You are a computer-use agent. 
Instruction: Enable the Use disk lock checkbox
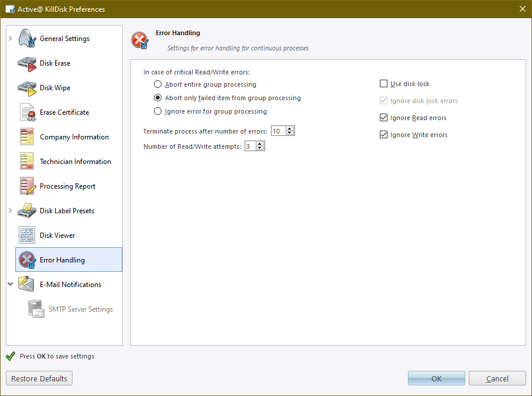tap(384, 84)
